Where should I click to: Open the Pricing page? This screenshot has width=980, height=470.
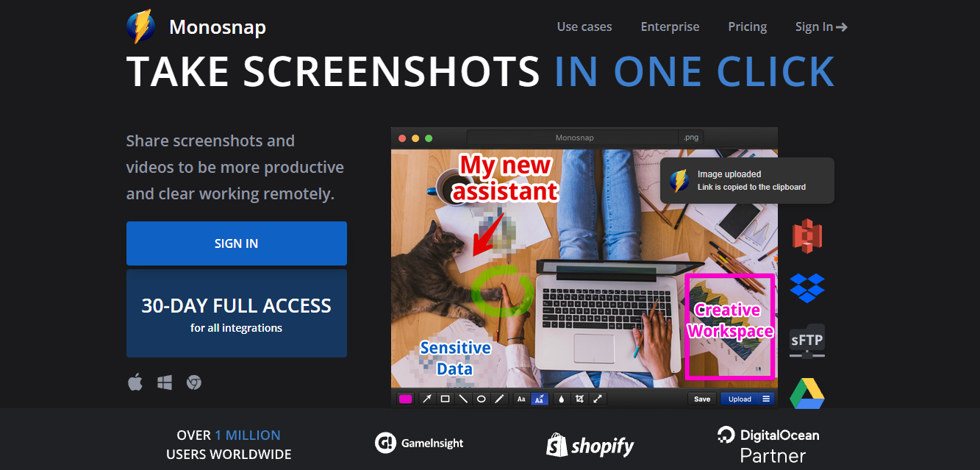pyautogui.click(x=748, y=26)
